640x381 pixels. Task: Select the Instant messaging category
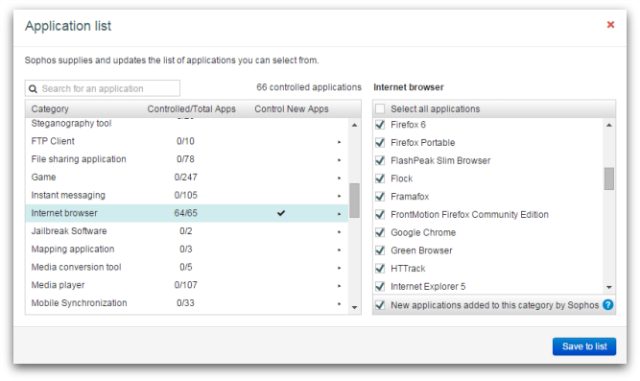(187, 195)
